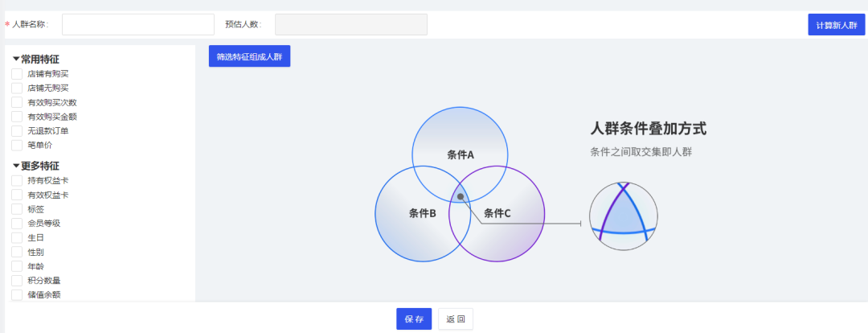The height and width of the screenshot is (333, 868).
Task: Click the 返回 button
Action: click(x=456, y=319)
